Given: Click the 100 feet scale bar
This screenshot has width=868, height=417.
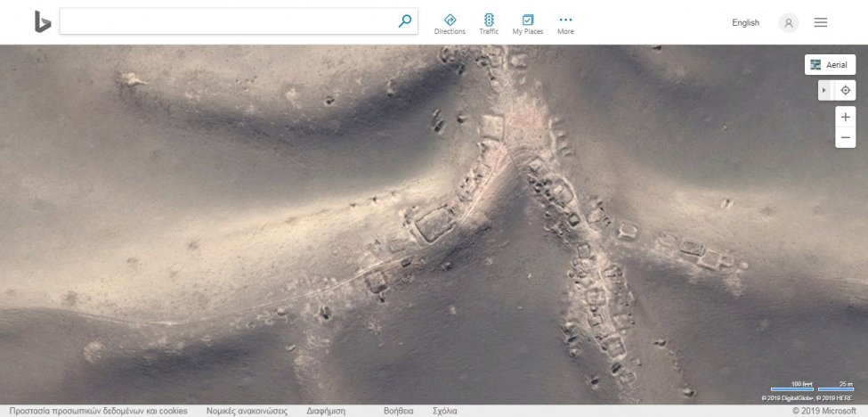Looking at the screenshot, I should coord(792,386).
